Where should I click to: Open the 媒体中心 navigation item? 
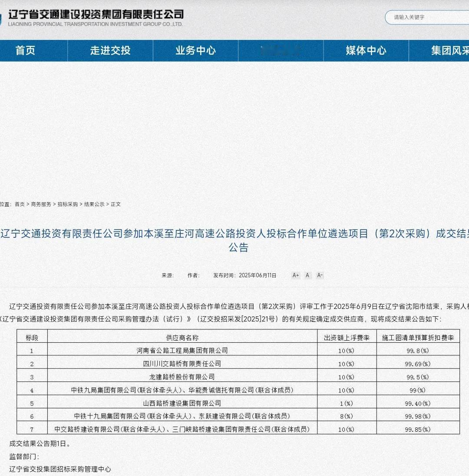click(x=366, y=50)
